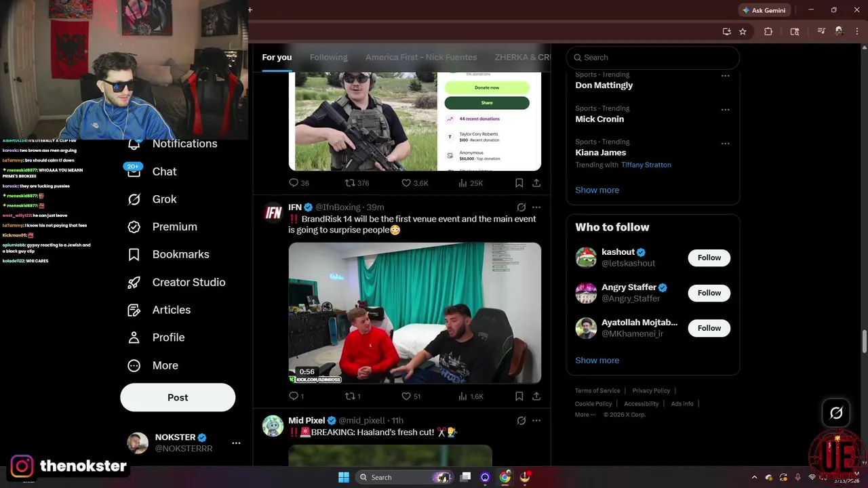Open the Don Mattingly trending topic

604,85
